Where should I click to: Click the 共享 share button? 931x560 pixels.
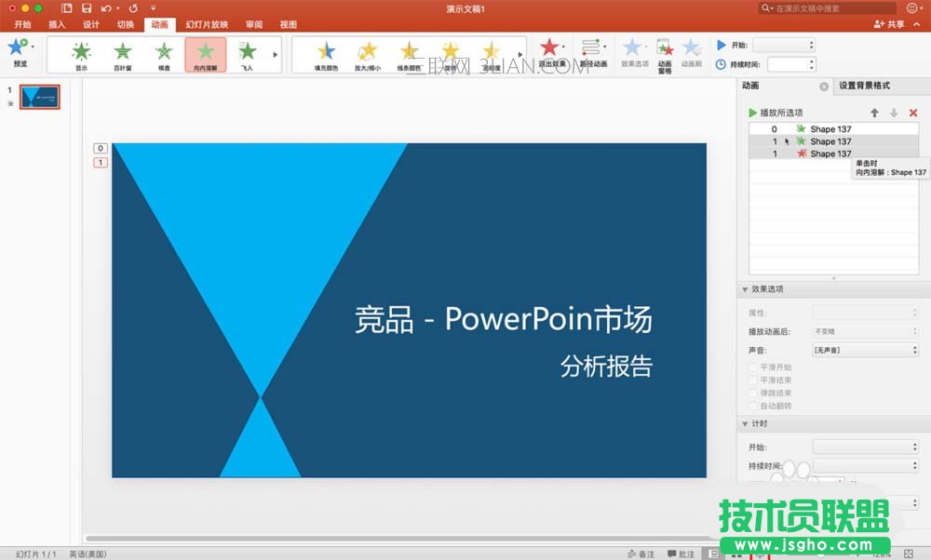tap(889, 24)
